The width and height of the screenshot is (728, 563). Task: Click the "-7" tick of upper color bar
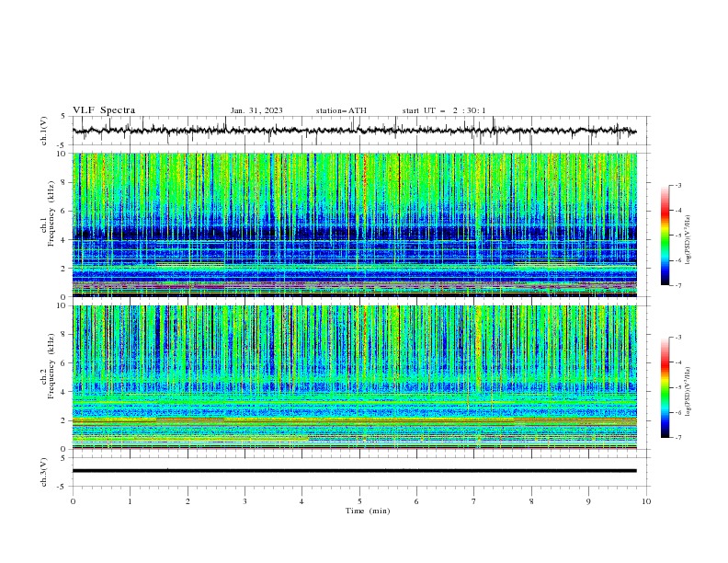tap(678, 285)
